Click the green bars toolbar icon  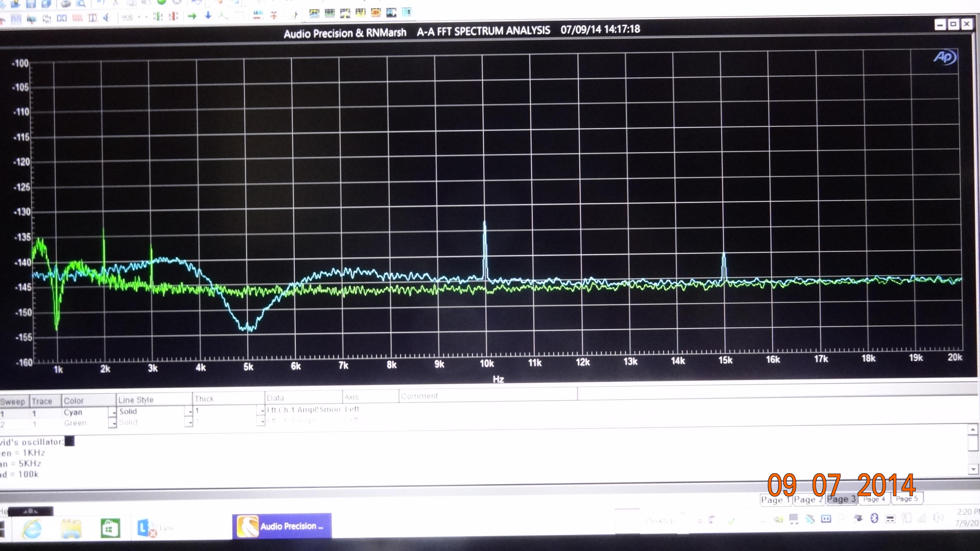(x=158, y=16)
